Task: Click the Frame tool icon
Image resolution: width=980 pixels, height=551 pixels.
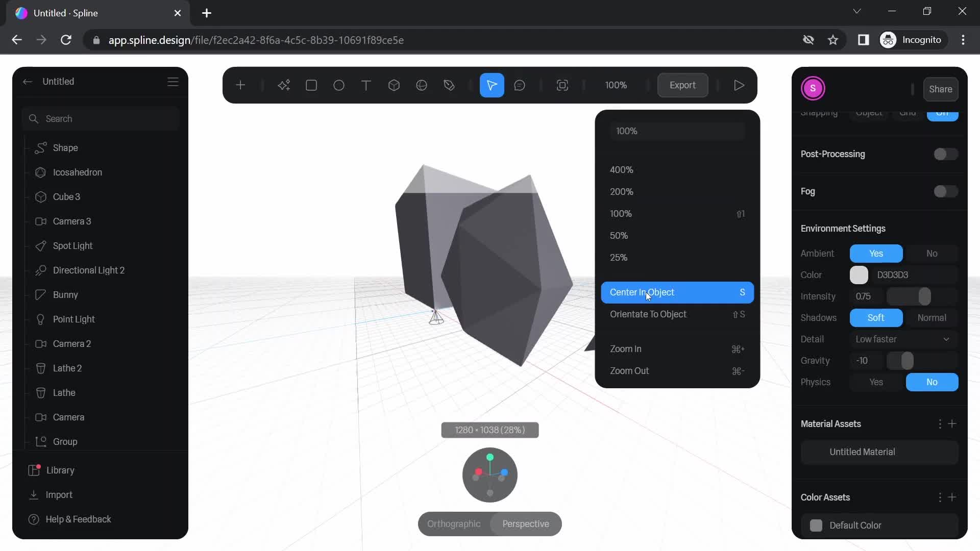Action: tap(562, 85)
